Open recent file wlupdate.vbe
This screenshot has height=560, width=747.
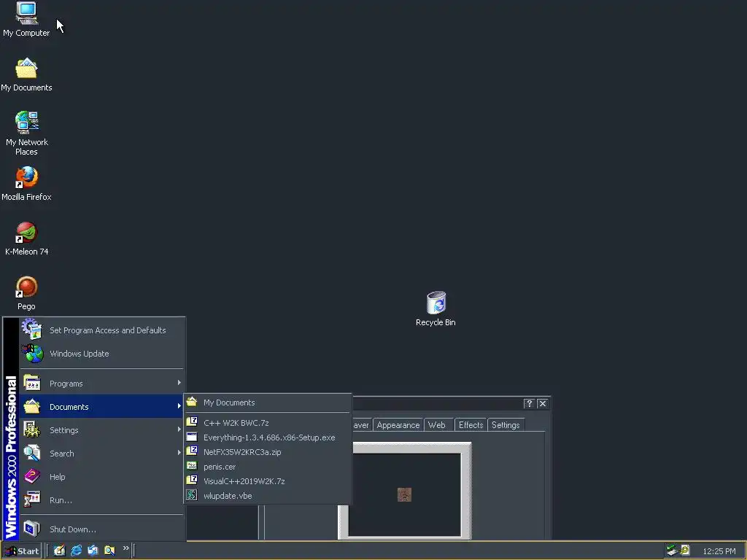point(267,496)
